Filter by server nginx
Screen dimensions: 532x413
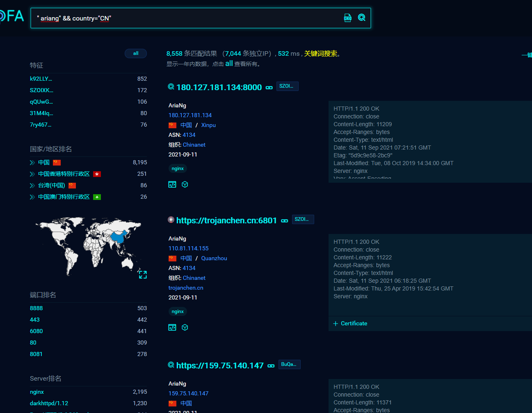pyautogui.click(x=37, y=392)
